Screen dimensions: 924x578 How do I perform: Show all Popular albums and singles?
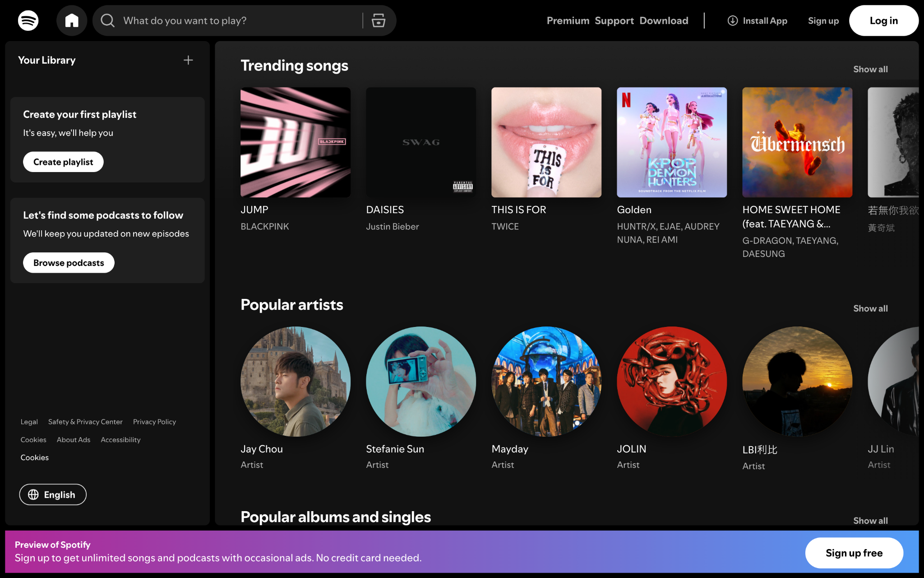click(870, 520)
